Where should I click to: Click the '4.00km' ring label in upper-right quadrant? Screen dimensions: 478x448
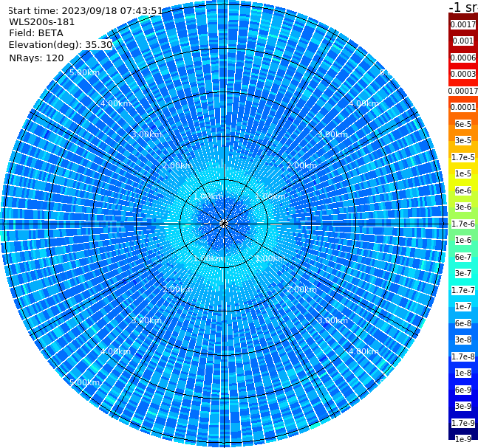click(x=363, y=103)
